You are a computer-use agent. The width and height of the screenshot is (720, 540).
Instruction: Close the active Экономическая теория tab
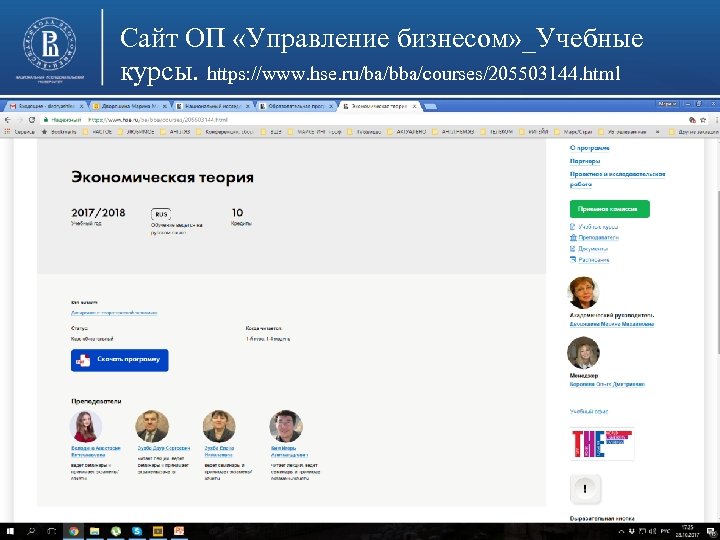[x=414, y=106]
